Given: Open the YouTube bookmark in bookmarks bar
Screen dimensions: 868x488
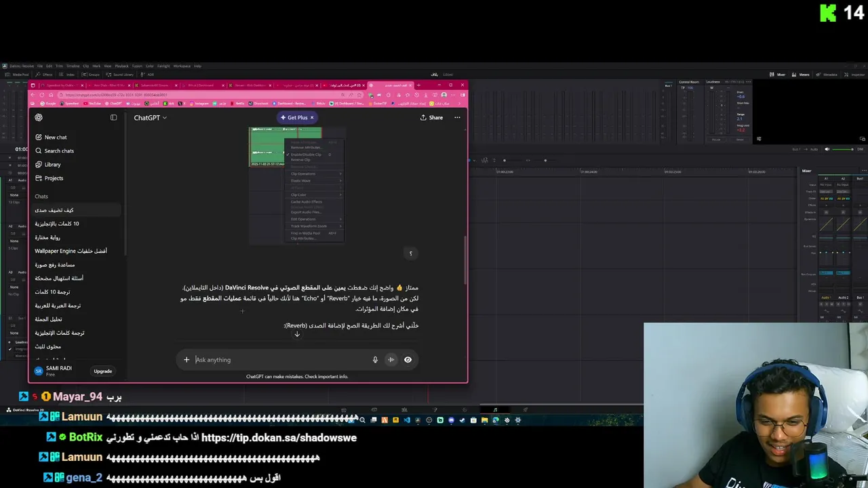Looking at the screenshot, I should click(x=93, y=104).
